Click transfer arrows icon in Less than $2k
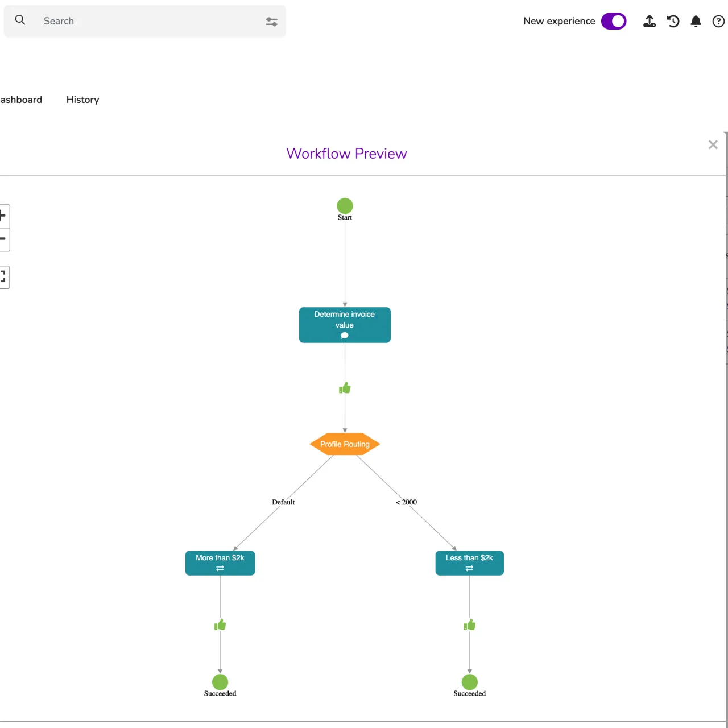Screen dimensions: 728x728 click(x=470, y=568)
